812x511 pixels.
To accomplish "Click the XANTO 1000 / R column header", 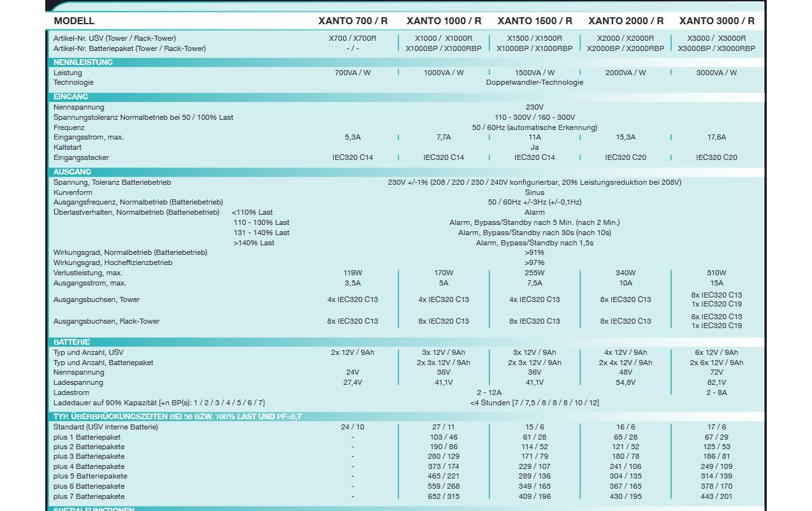I will pyautogui.click(x=444, y=21).
